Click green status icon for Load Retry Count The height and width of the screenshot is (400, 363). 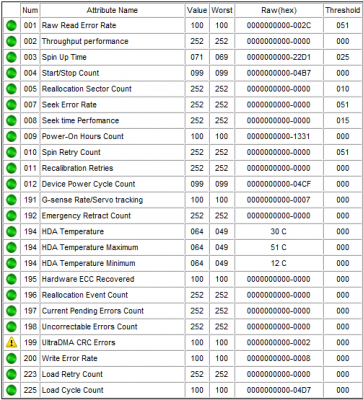[11, 374]
